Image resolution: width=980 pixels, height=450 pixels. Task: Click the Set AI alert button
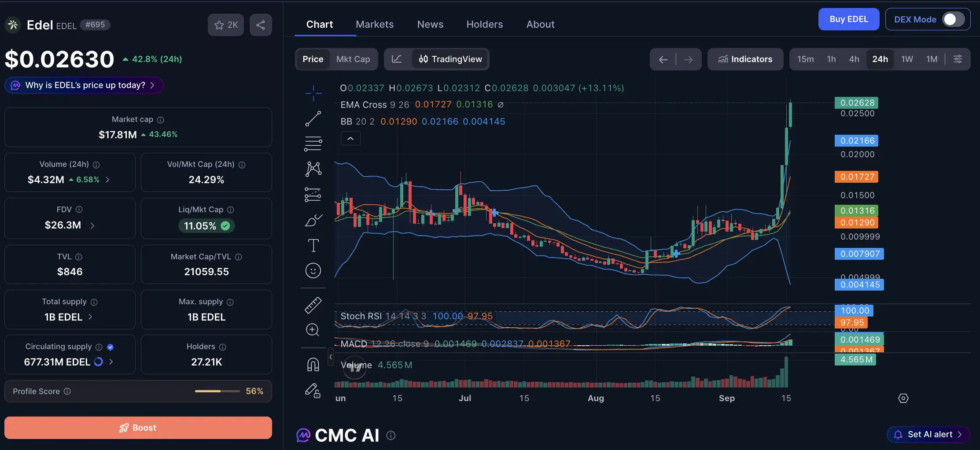(928, 435)
